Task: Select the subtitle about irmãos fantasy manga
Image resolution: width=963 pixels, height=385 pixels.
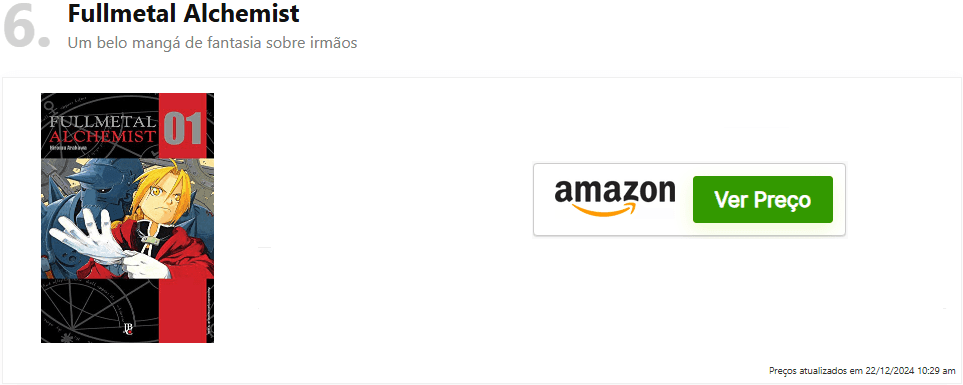Action: (212, 43)
